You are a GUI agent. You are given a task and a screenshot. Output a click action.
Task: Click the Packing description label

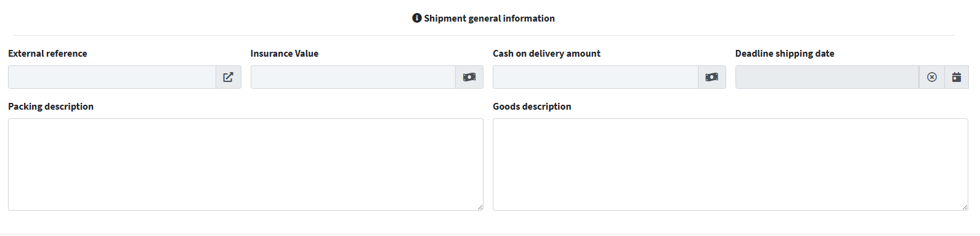point(51,107)
